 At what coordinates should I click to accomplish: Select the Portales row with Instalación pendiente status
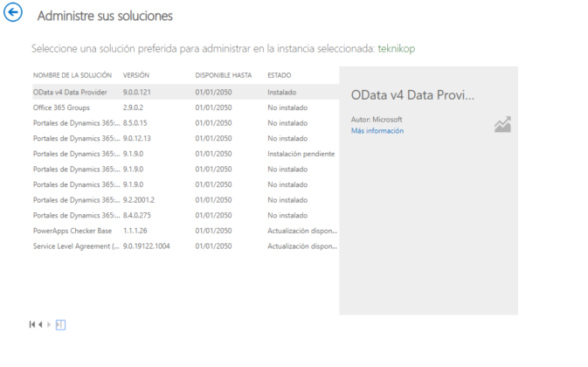click(x=185, y=154)
